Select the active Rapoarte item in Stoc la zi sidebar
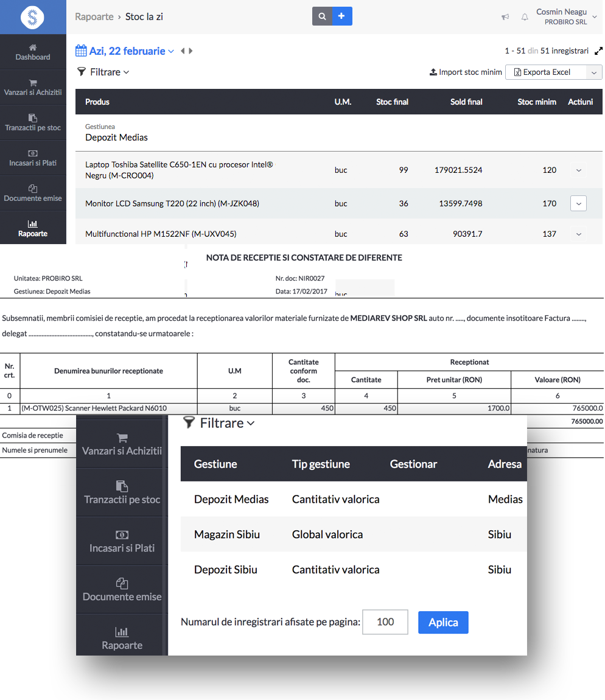The image size is (605, 700). click(33, 228)
